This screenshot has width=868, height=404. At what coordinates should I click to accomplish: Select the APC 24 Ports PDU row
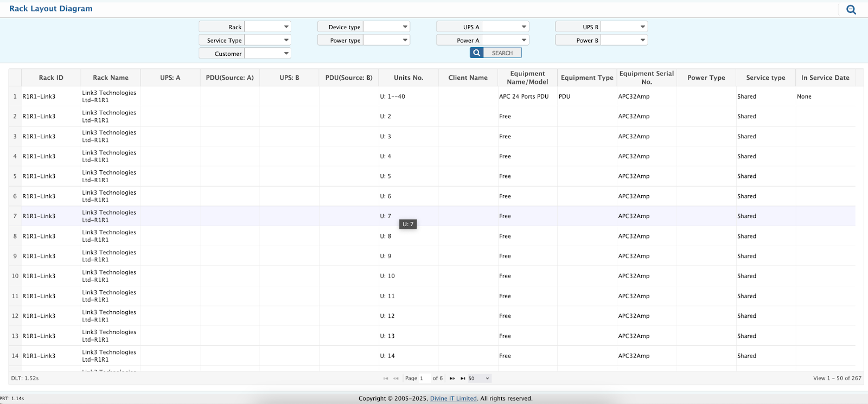tap(524, 97)
